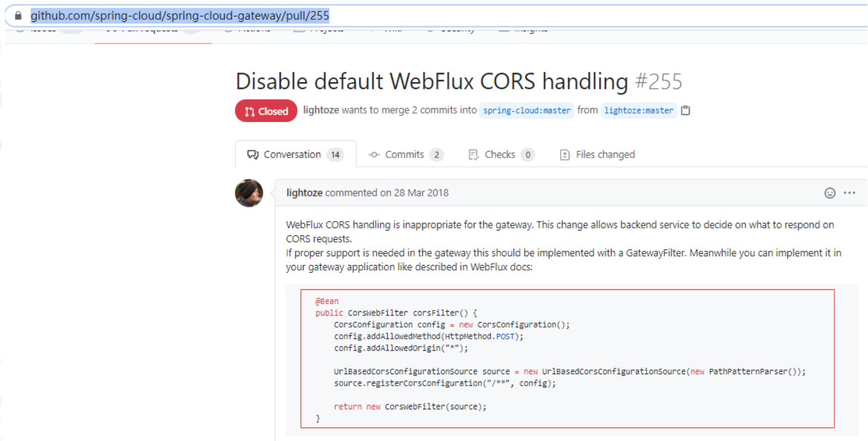Copy branch name with clipboard icon

point(685,110)
